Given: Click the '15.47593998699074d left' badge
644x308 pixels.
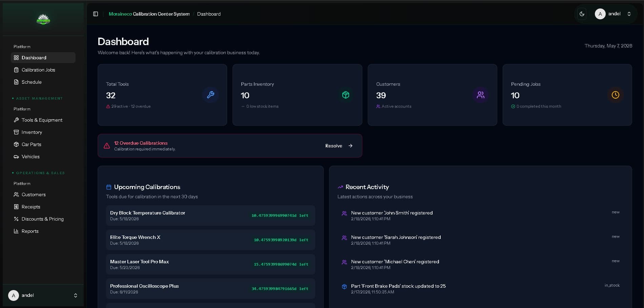Looking at the screenshot, I should 281,264.
